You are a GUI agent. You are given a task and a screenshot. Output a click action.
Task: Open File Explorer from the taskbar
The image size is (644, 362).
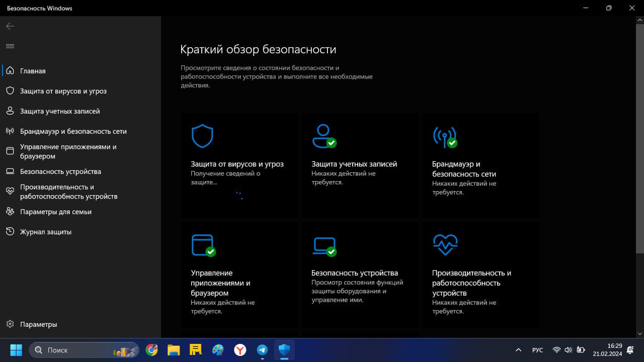click(174, 350)
